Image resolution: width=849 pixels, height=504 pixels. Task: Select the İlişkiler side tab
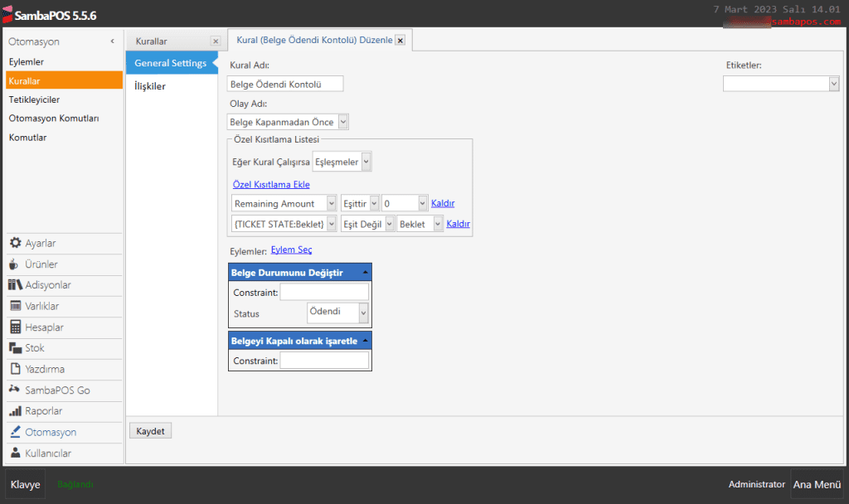pyautogui.click(x=150, y=86)
